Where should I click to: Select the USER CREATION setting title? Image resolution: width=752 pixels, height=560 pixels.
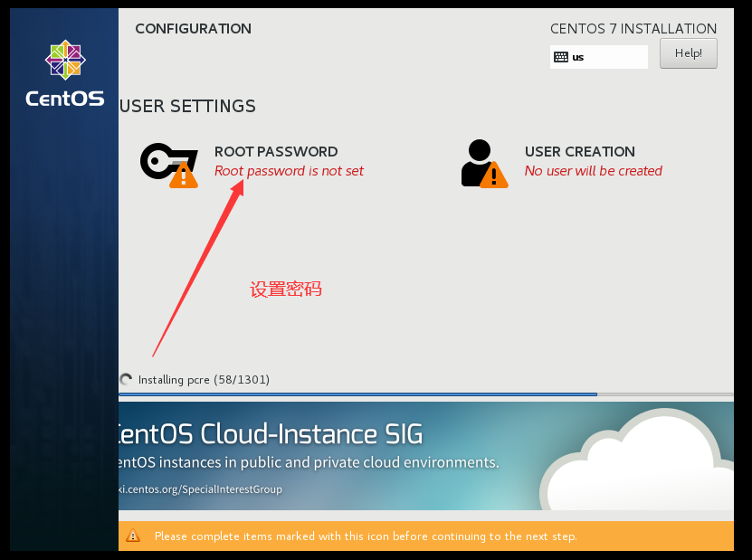pos(579,151)
